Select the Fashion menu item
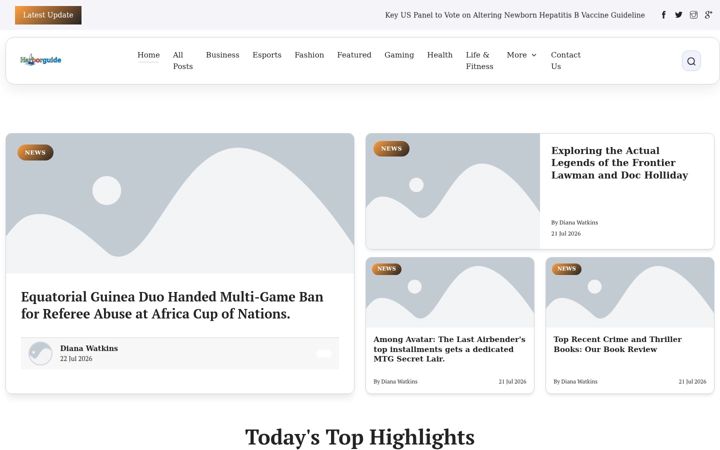This screenshot has width=720, height=450. [309, 55]
